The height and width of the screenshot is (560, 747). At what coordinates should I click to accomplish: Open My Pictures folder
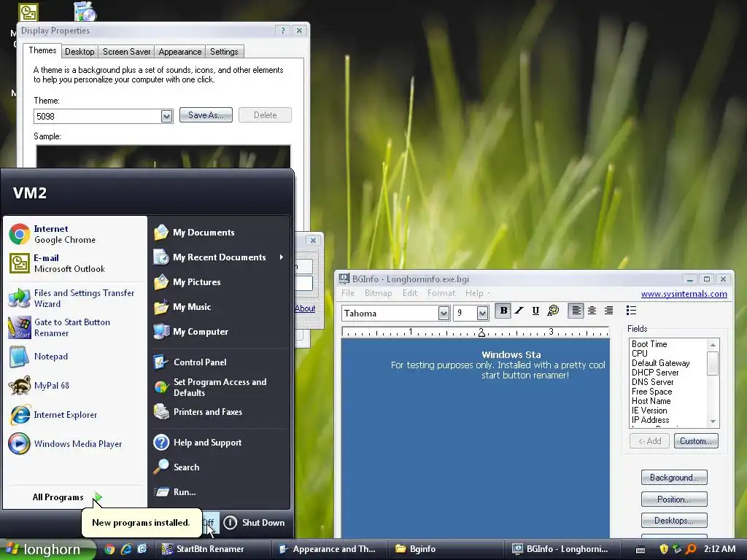219,282
